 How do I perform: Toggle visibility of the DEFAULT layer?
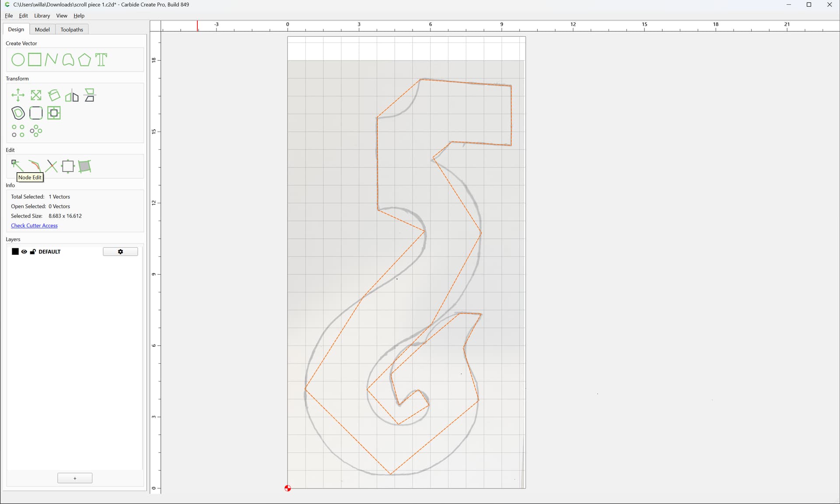pos(24,252)
